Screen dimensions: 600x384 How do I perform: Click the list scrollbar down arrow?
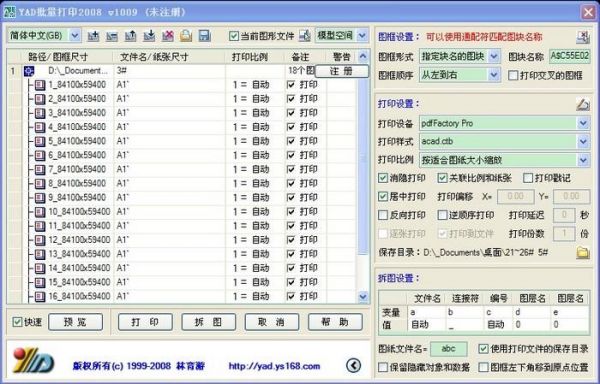pos(362,296)
